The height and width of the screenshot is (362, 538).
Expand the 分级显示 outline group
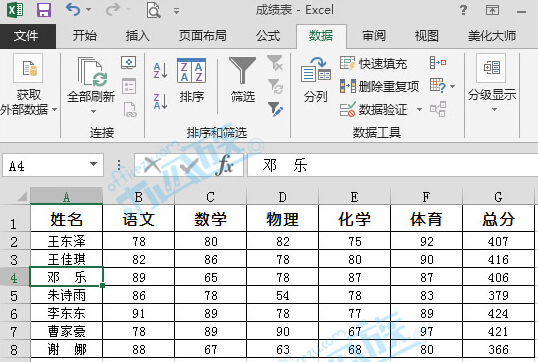[x=492, y=83]
